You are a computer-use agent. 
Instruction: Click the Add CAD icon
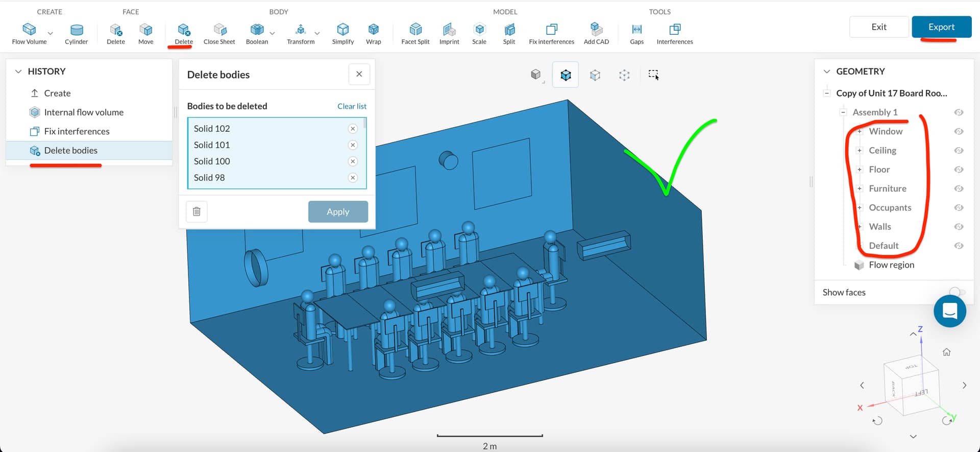click(596, 29)
